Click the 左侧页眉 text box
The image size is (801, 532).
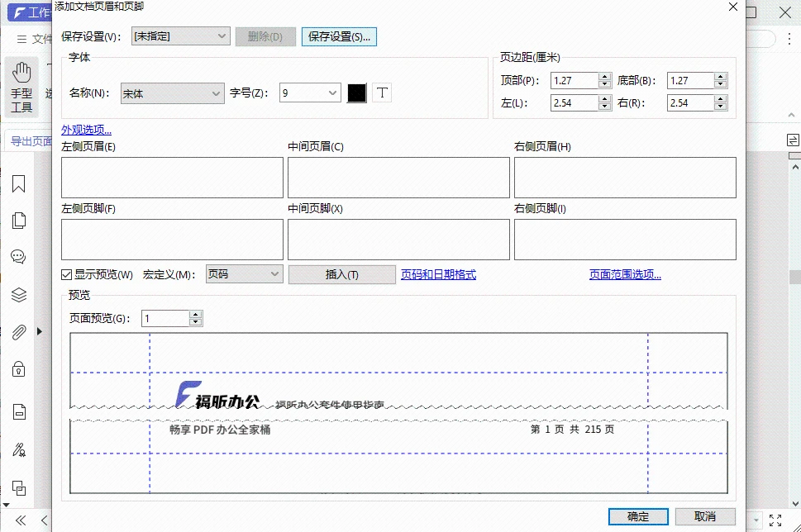pyautogui.click(x=172, y=178)
